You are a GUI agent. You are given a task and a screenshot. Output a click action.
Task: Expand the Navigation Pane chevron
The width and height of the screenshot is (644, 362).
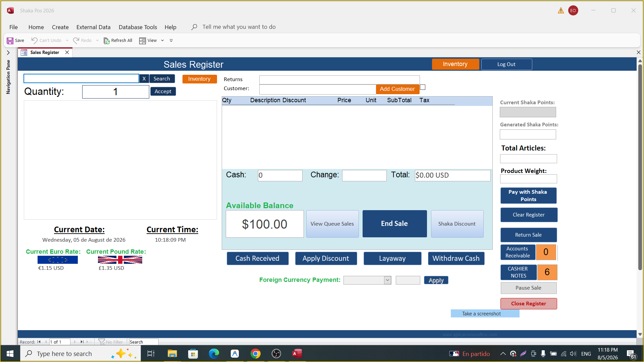(8, 53)
